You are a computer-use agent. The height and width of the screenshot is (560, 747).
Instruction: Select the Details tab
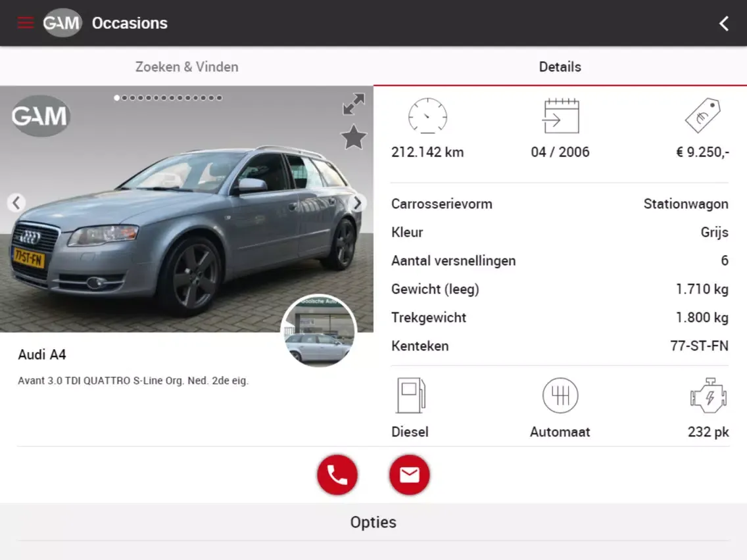pyautogui.click(x=560, y=66)
